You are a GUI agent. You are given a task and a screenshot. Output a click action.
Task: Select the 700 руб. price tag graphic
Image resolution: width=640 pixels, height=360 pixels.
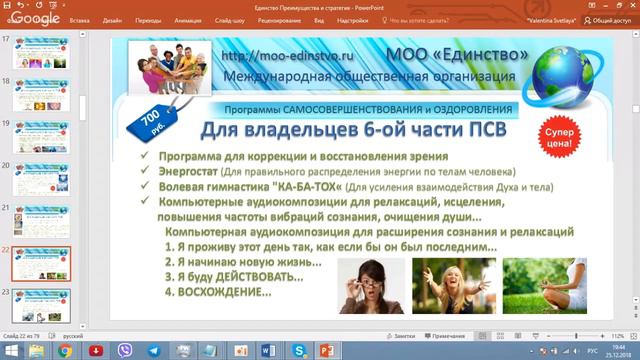(152, 123)
